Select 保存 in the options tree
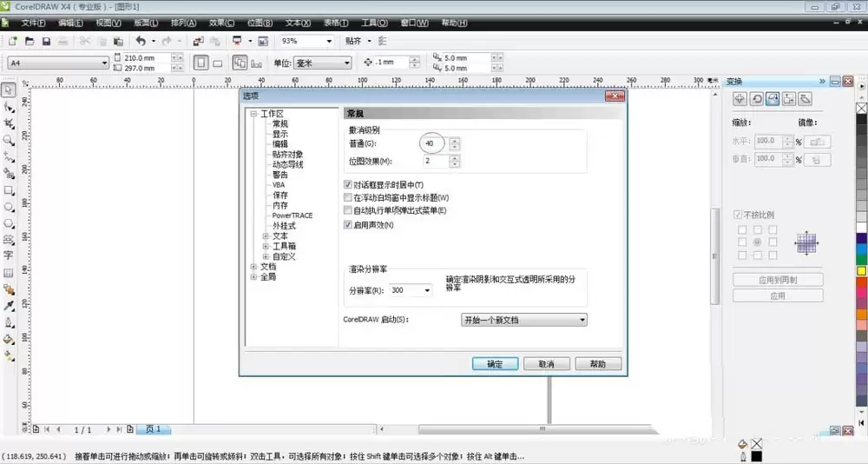 (x=279, y=196)
